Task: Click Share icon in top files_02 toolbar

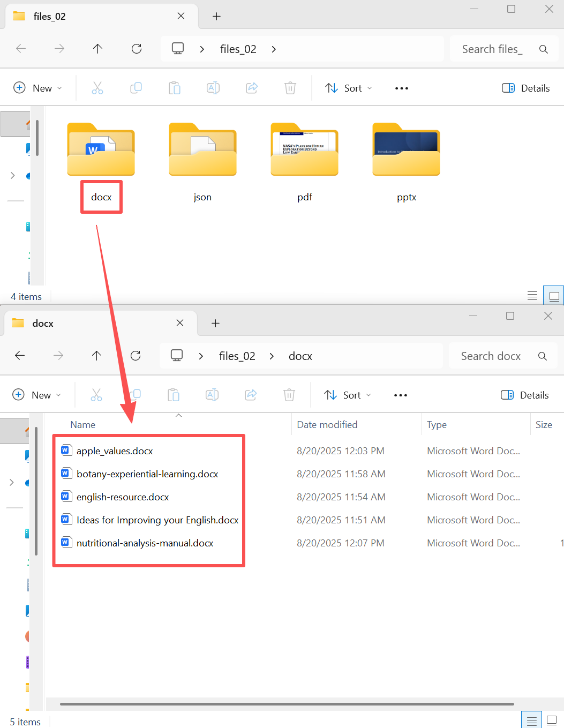Action: (x=252, y=88)
